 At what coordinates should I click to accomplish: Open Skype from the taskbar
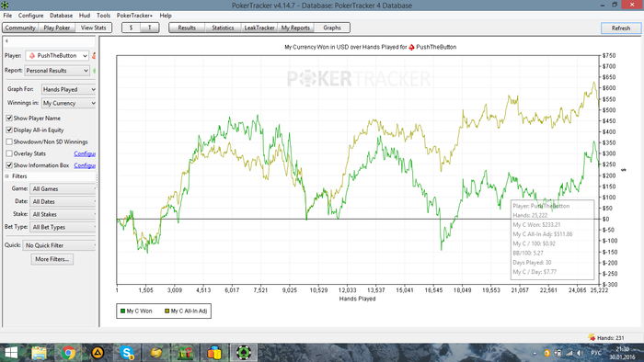tap(127, 353)
